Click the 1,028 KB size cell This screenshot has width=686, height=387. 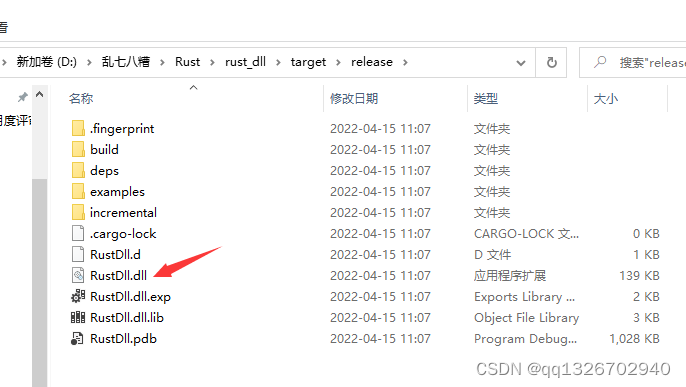(x=634, y=338)
